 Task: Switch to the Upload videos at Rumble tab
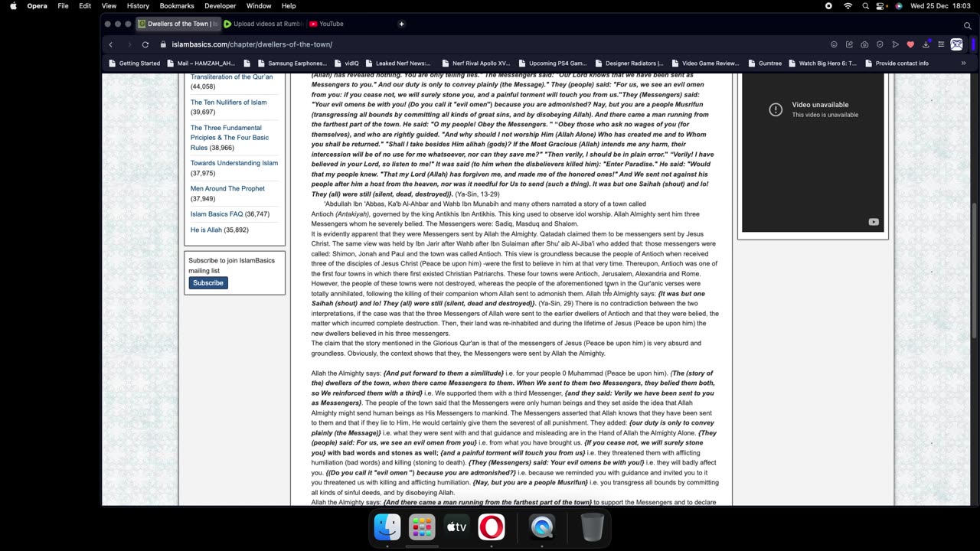[264, 24]
